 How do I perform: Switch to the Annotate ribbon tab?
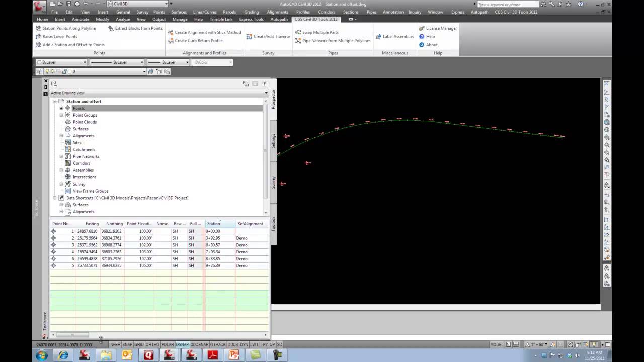pos(80,19)
